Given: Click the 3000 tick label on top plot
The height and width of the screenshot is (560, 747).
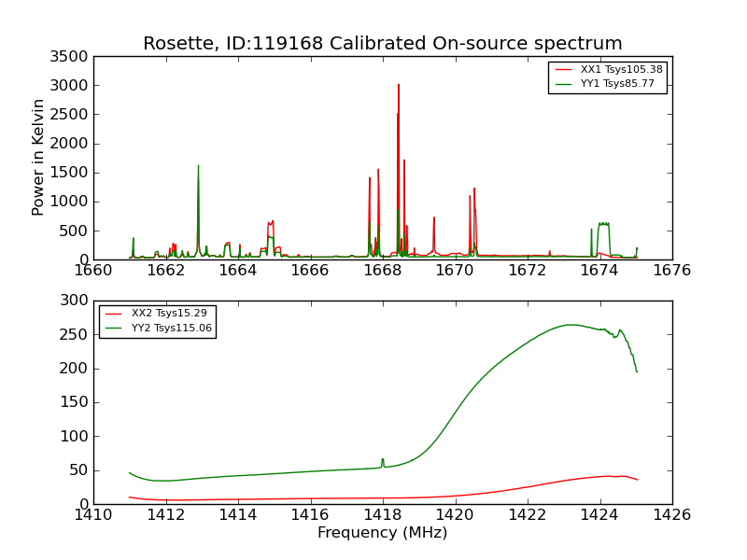Looking at the screenshot, I should (x=69, y=86).
